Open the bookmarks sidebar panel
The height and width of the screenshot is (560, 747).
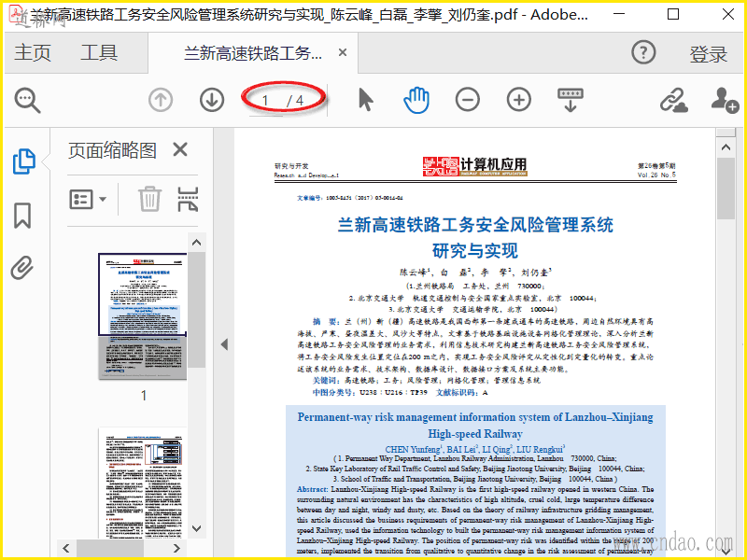click(22, 216)
